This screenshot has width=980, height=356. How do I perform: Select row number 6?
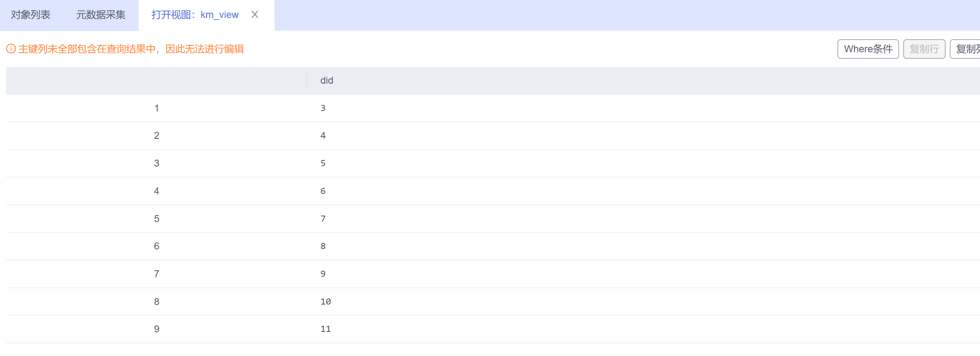tap(156, 246)
